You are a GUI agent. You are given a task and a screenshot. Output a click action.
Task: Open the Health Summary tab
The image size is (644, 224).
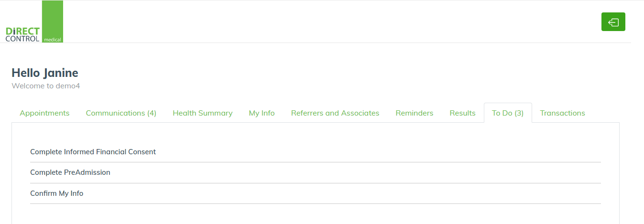pos(203,113)
